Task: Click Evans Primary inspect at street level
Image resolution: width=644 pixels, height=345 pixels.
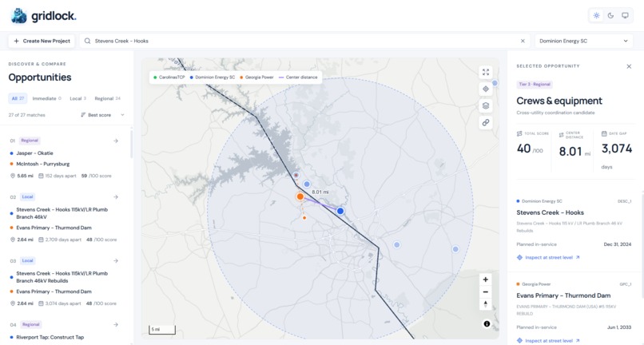Action: (548, 340)
